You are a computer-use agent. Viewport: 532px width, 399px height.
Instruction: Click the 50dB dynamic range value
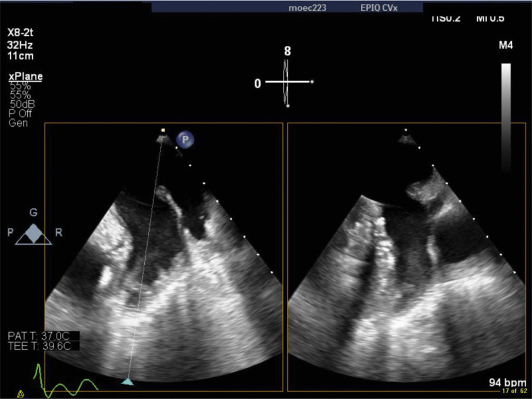[x=22, y=104]
